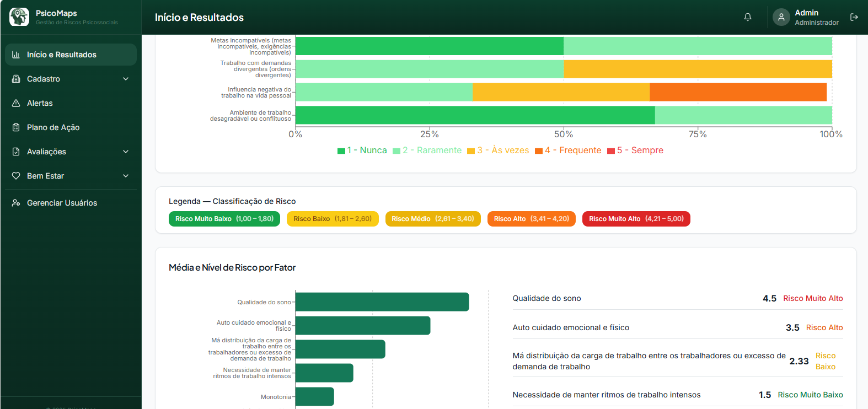Expand the Avaliações submenu chevron
The width and height of the screenshot is (868, 409).
tap(126, 152)
